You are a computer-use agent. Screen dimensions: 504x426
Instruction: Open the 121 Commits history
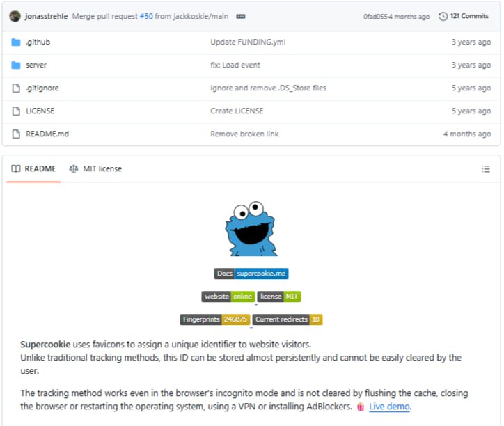tap(464, 16)
